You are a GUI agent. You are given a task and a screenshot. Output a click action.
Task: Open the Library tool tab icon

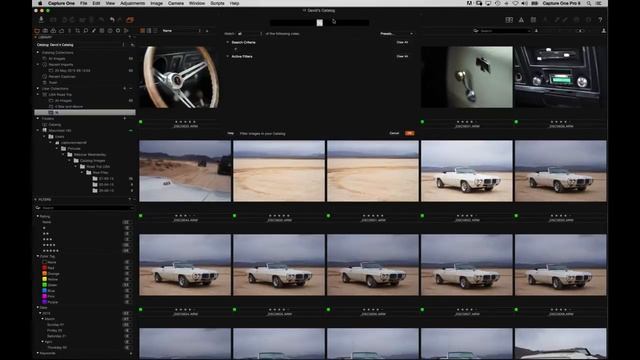pyautogui.click(x=37, y=31)
